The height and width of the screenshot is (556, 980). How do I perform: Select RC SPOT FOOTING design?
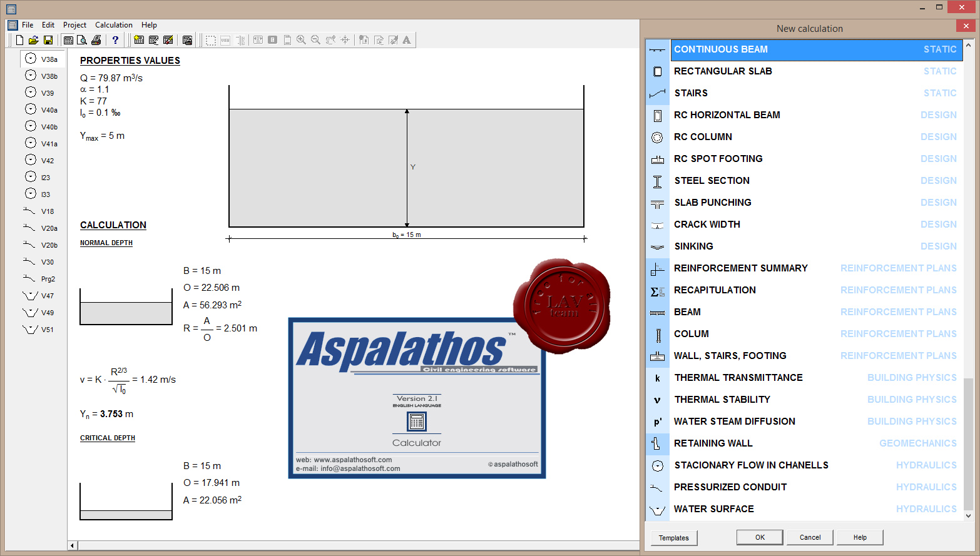coord(804,159)
